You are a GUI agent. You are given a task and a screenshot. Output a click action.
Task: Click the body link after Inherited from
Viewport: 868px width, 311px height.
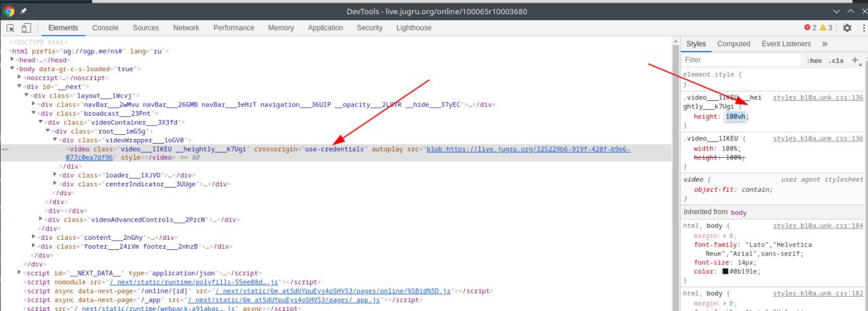(x=738, y=212)
